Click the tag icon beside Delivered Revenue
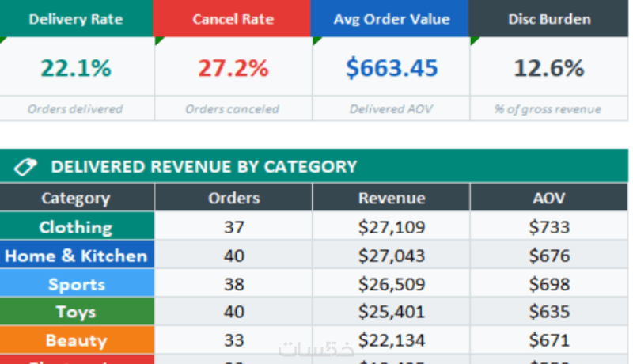This screenshot has height=364, width=633. 25,166
